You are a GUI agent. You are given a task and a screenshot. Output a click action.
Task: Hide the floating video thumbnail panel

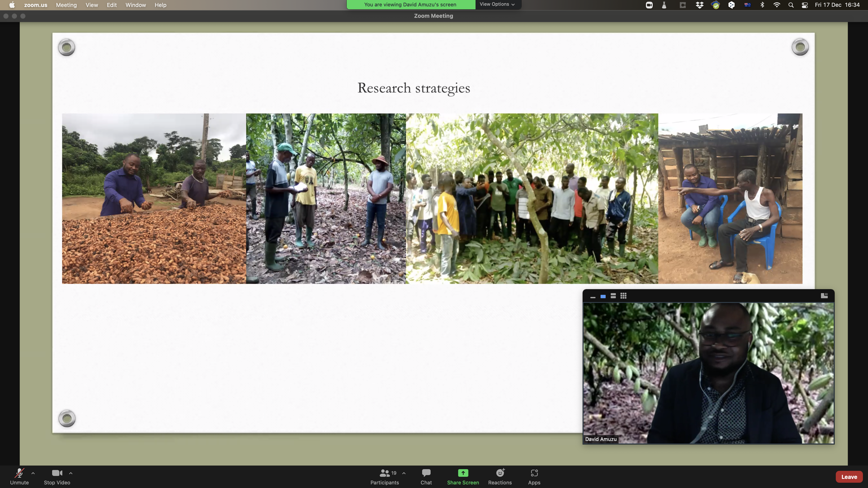[593, 296]
